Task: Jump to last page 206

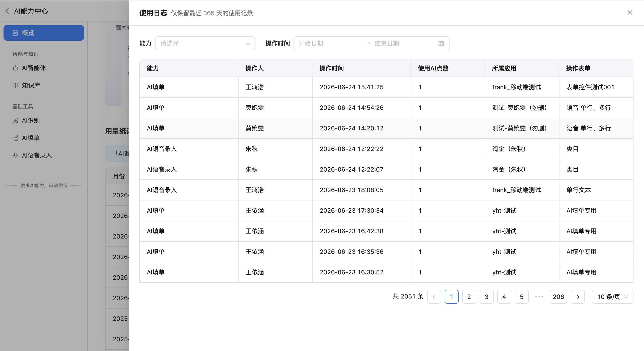Action: click(x=558, y=297)
